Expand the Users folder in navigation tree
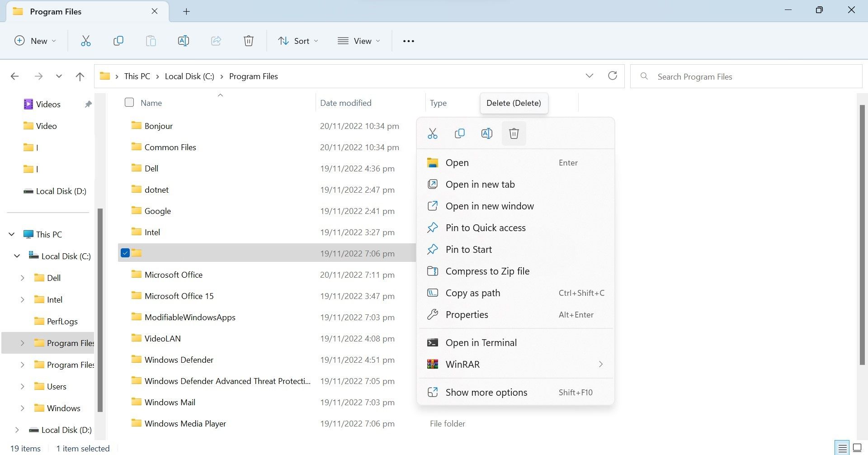Screen dimensions: 868x455 (22, 386)
